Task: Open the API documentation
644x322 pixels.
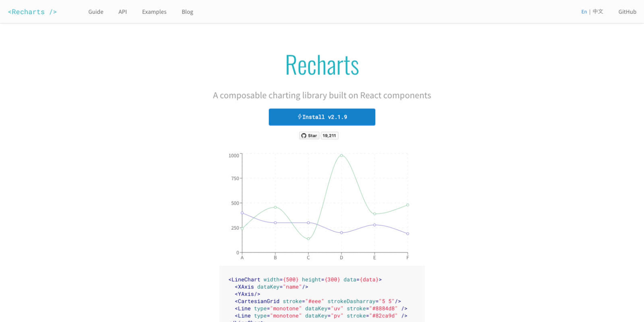Action: [x=122, y=12]
